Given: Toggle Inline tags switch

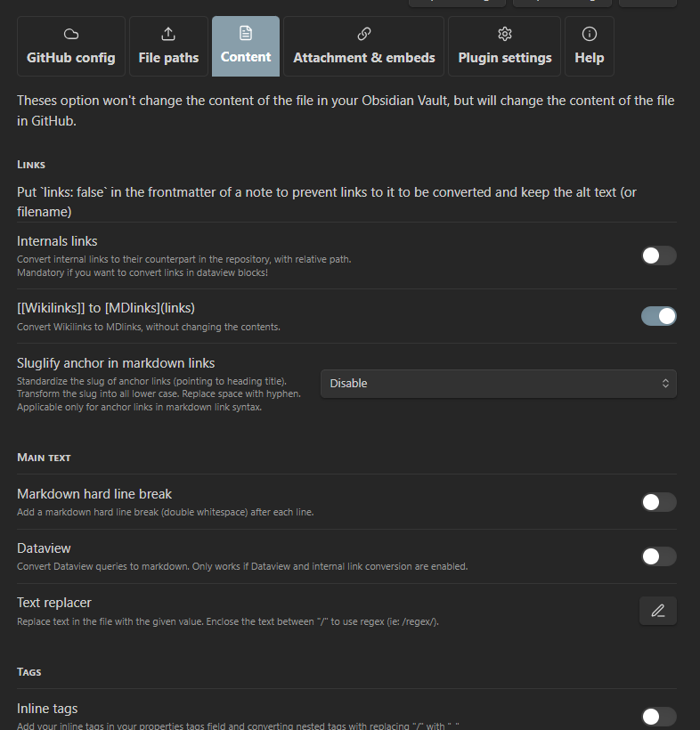Looking at the screenshot, I should tap(658, 717).
